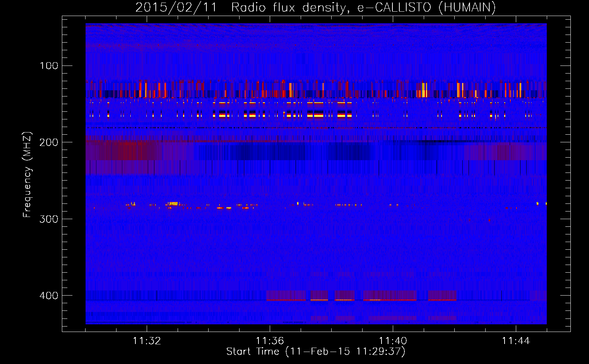This screenshot has height=364, width=589.
Task: Click the 'Frequency (MHZ)' y-axis label
Action: pos(27,174)
